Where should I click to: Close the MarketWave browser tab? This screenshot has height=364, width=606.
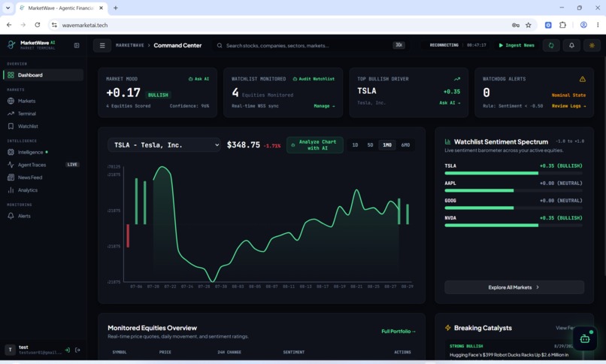tap(101, 8)
